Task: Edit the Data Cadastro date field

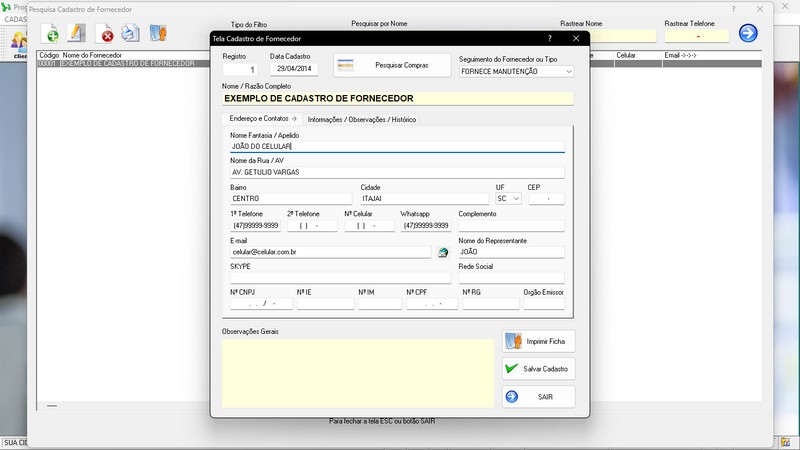Action: (x=294, y=69)
